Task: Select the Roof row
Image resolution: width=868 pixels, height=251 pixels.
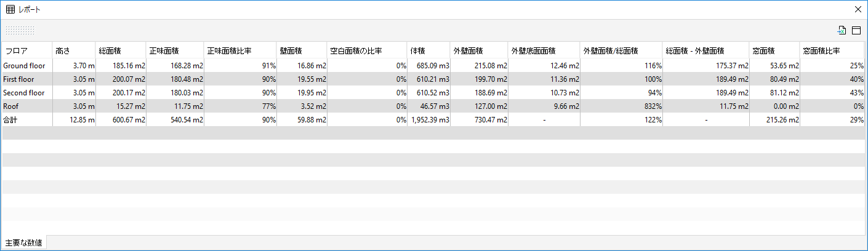Action: (x=433, y=106)
